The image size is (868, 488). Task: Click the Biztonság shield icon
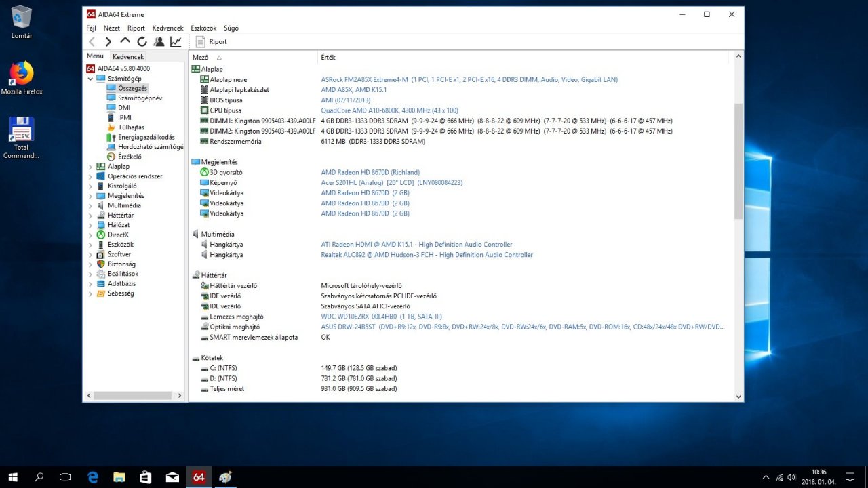click(x=101, y=264)
